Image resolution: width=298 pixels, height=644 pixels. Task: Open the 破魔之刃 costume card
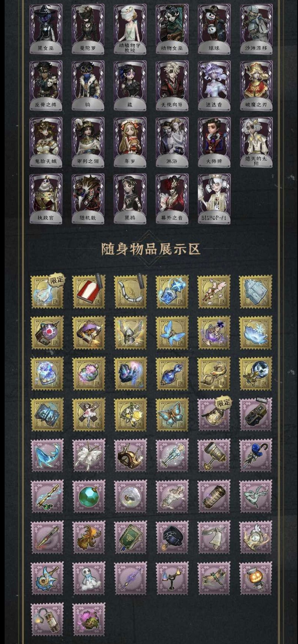tap(256, 86)
